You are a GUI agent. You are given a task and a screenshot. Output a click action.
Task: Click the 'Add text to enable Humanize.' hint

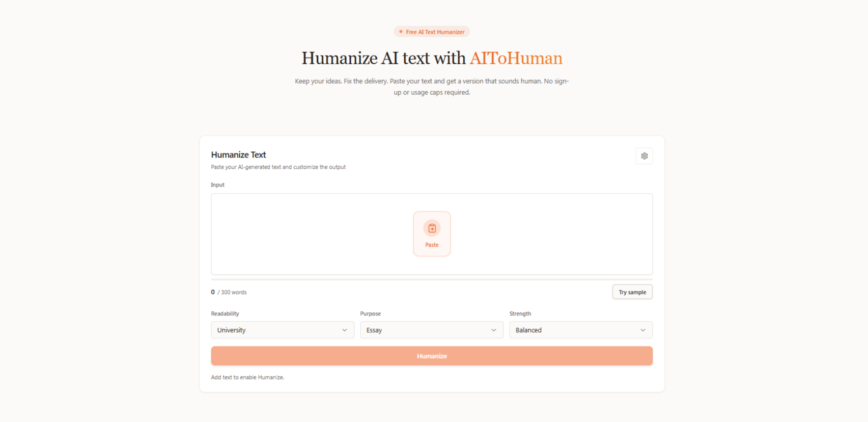click(x=247, y=377)
